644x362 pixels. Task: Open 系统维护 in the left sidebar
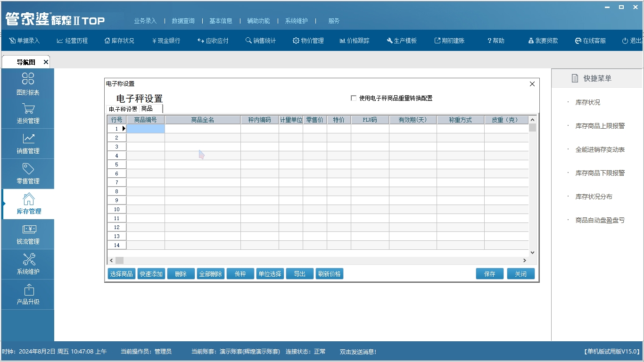[x=28, y=264]
